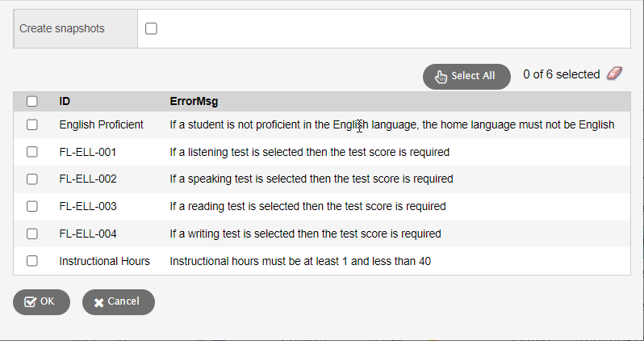Click the listening test error message
The width and height of the screenshot is (644, 341).
click(x=310, y=152)
